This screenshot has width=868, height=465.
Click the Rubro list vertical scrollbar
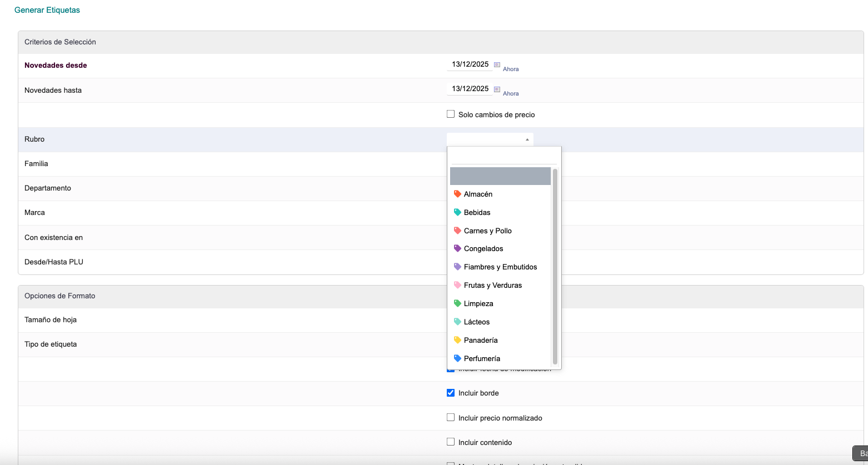point(555,267)
